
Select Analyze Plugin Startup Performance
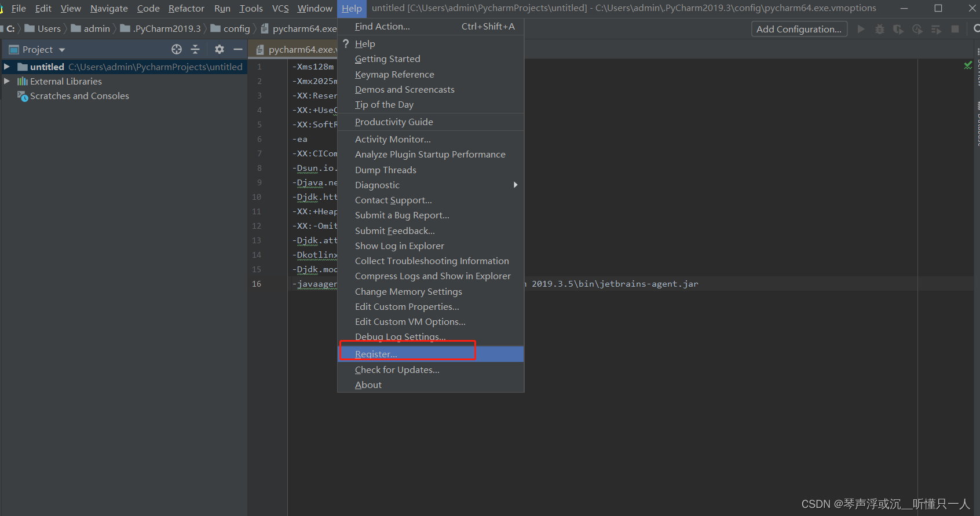430,154
